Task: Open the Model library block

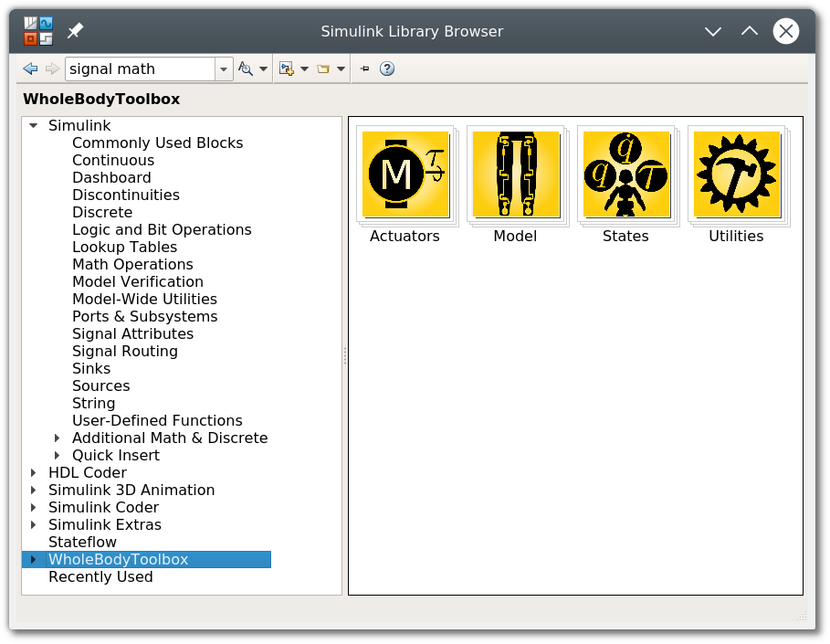Action: coord(515,175)
